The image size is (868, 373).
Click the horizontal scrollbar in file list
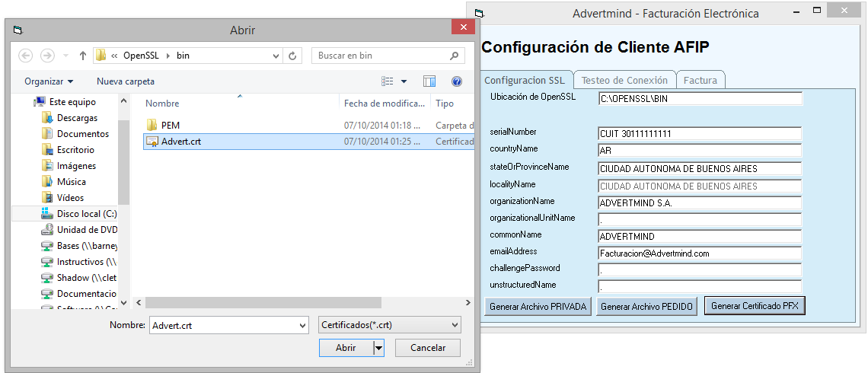263,303
